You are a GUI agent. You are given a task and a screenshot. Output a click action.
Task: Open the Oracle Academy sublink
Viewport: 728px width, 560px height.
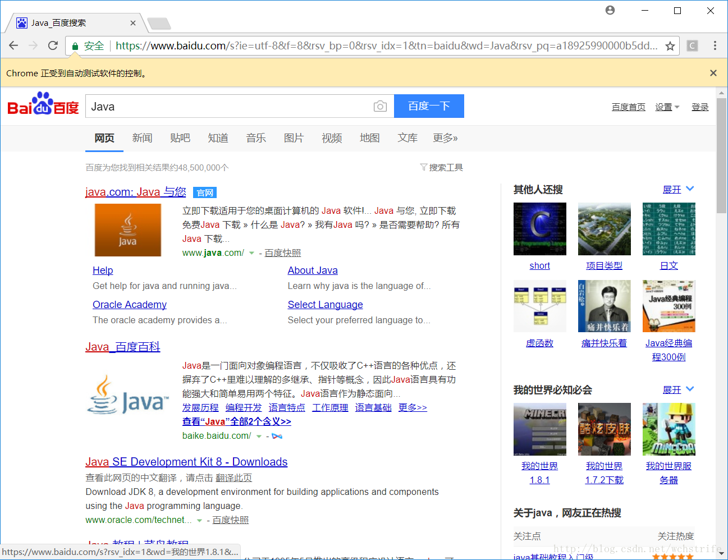[130, 305]
